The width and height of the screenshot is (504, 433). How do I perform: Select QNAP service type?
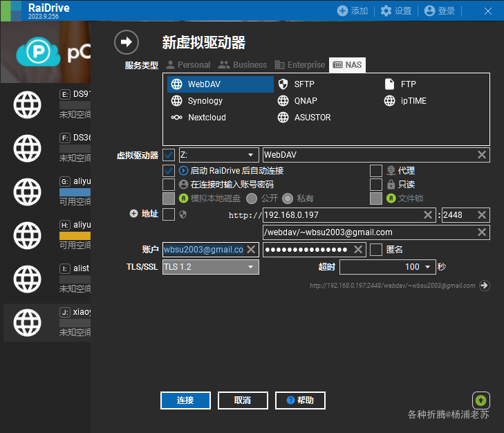coord(297,101)
